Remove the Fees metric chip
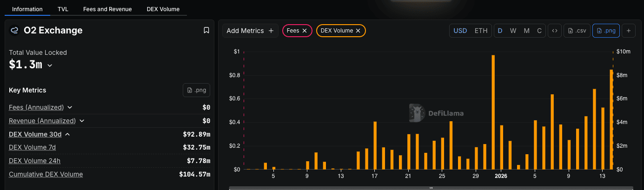 [x=305, y=31]
